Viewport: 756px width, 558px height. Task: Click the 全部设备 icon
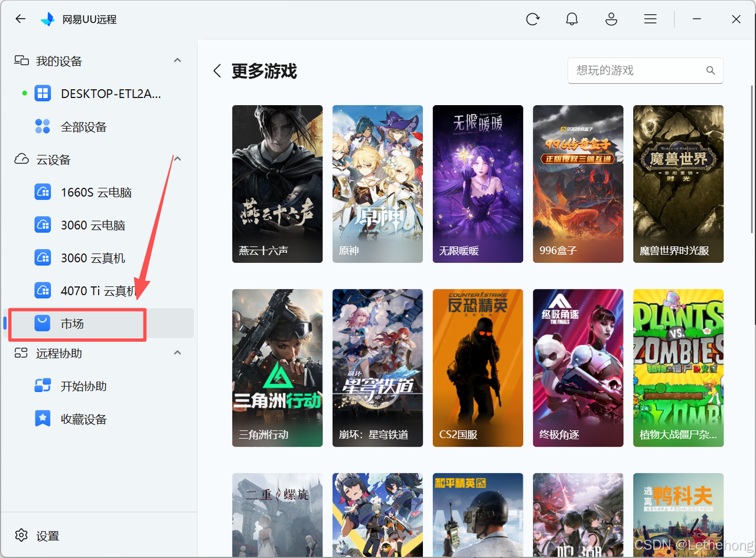tap(43, 126)
